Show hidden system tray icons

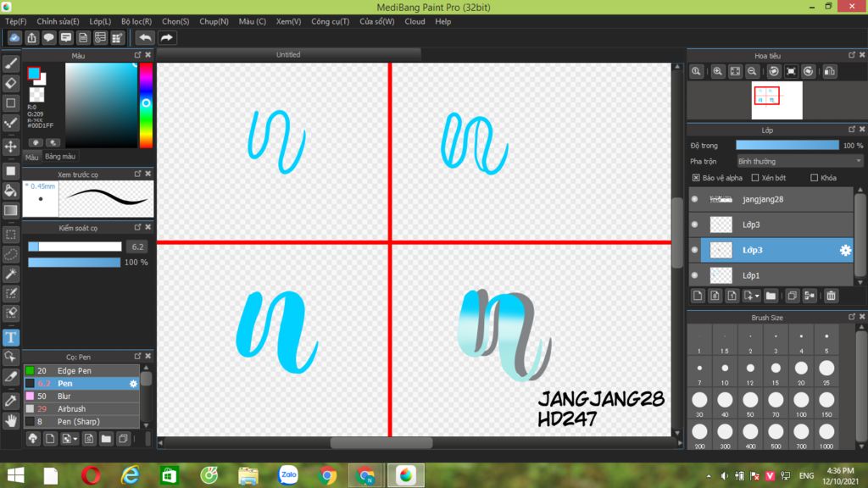click(709, 476)
